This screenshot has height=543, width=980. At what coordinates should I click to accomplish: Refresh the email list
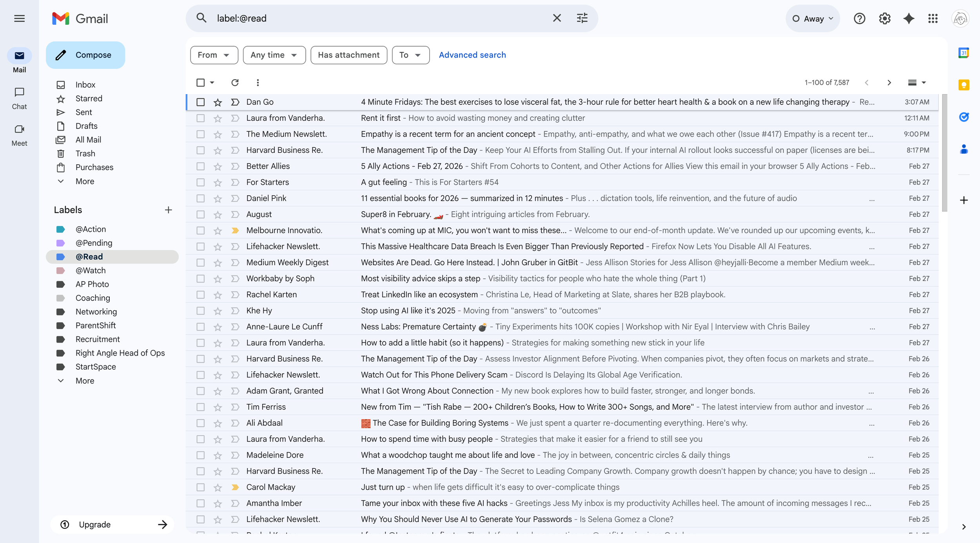(x=235, y=83)
